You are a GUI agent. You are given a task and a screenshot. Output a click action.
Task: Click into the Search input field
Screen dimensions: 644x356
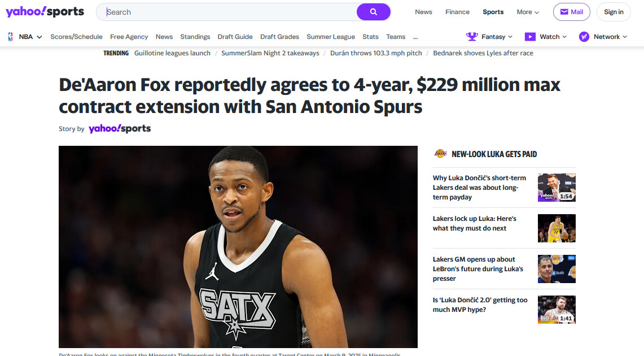coord(226,12)
